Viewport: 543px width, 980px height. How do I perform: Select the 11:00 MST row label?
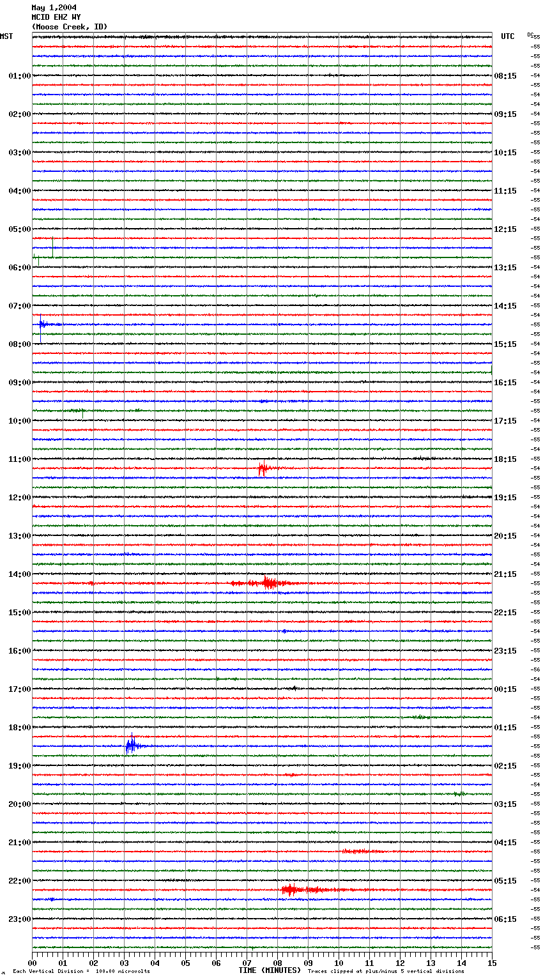point(20,459)
